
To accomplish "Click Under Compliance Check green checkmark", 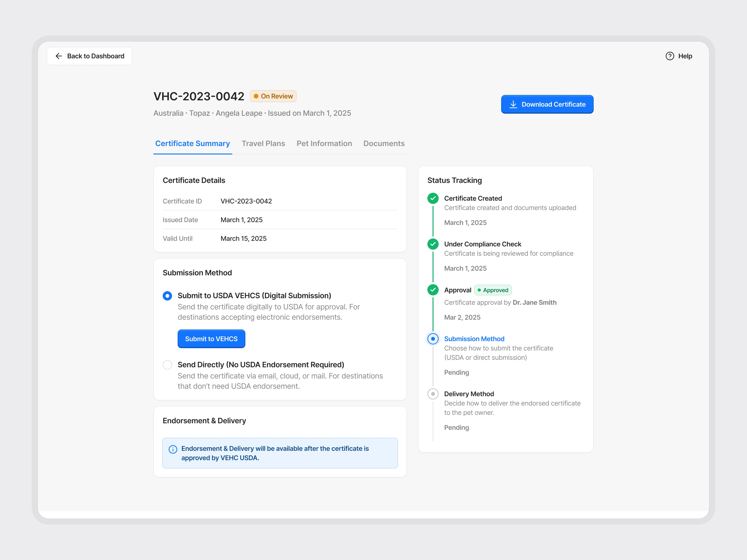I will [x=433, y=244].
